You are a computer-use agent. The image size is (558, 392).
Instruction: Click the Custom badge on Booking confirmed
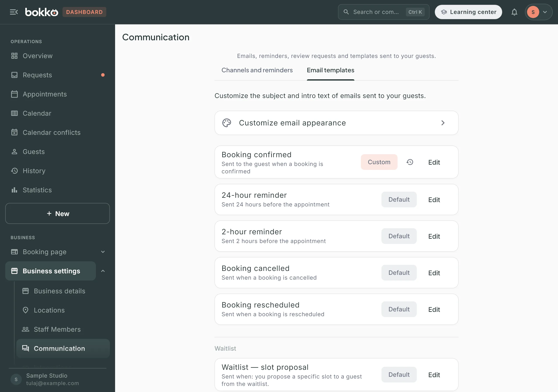point(379,162)
